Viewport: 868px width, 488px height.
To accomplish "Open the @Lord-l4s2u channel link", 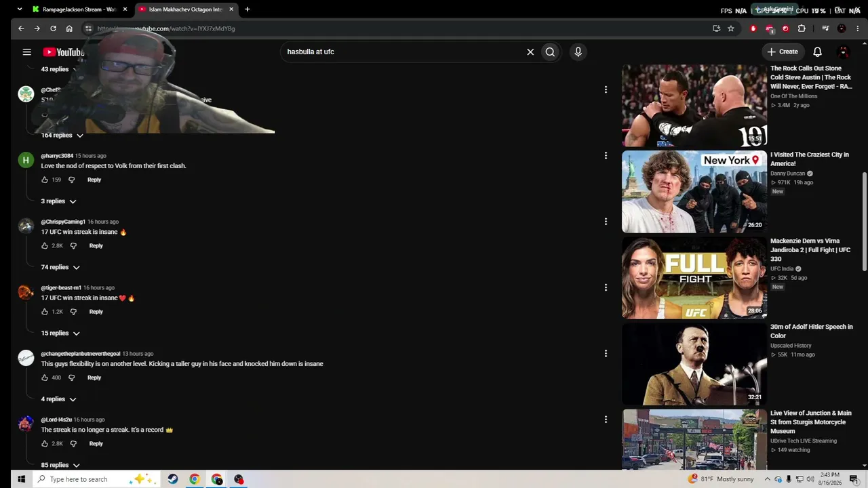I will (x=56, y=420).
